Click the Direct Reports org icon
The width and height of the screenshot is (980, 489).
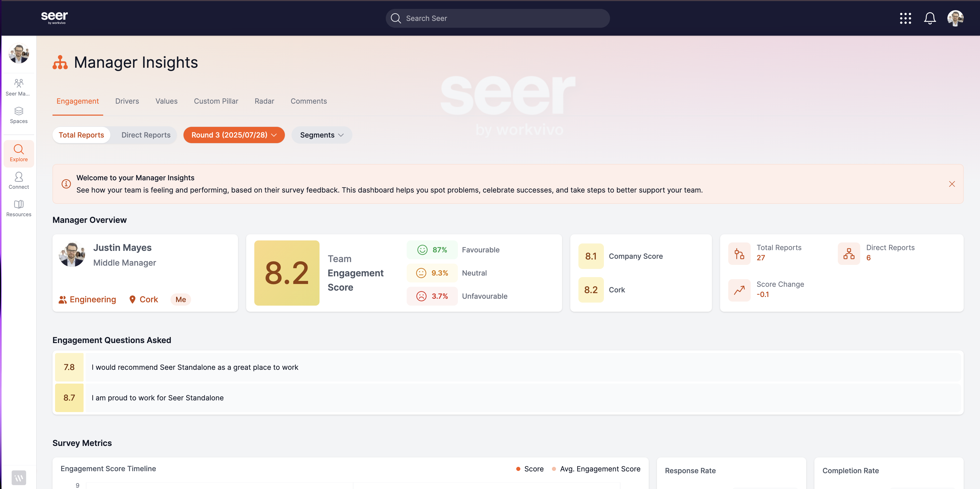849,254
